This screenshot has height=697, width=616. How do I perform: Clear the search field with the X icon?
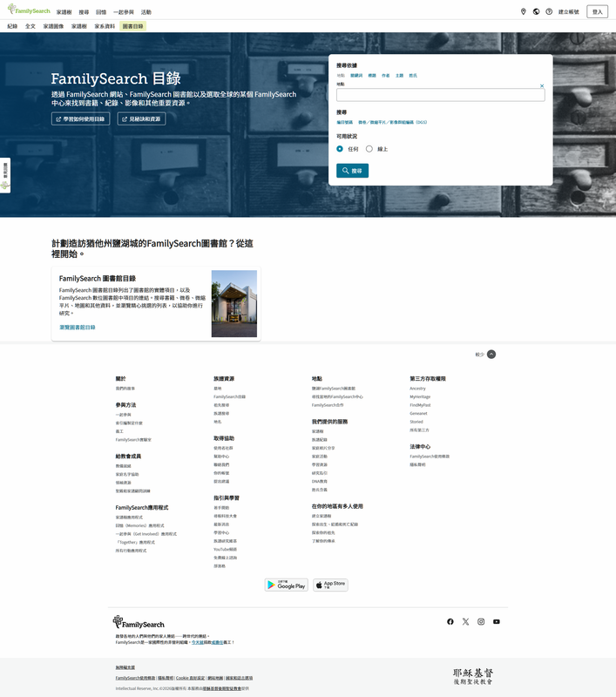(542, 85)
